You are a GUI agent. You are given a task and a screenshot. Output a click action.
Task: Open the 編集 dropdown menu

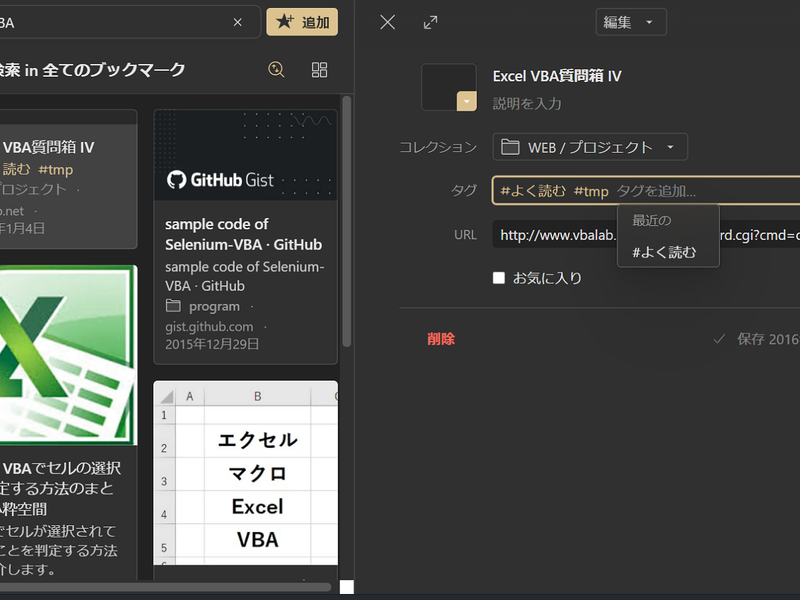click(x=630, y=22)
